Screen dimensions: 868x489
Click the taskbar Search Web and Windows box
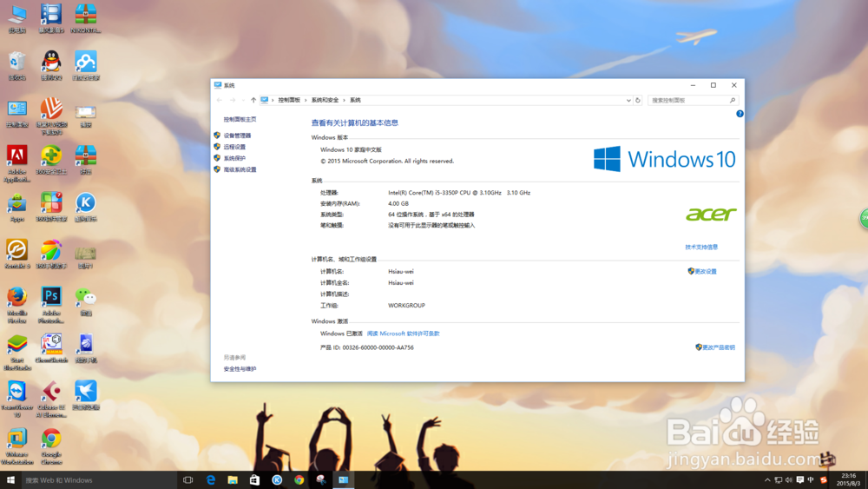point(99,480)
